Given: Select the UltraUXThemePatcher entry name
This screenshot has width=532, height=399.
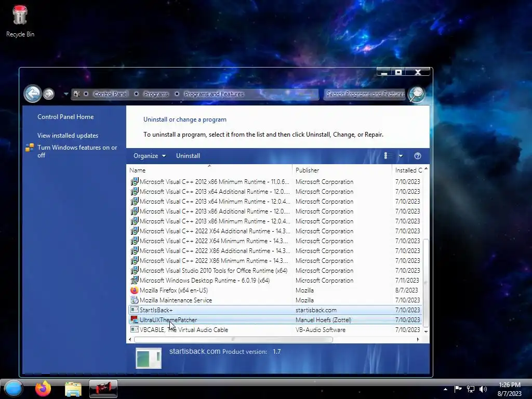Looking at the screenshot, I should [168, 320].
